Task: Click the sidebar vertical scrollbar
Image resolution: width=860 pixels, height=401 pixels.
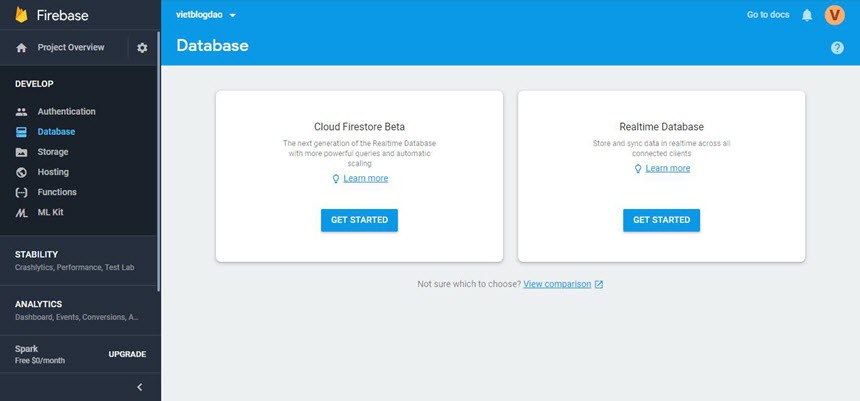Action: 159,162
